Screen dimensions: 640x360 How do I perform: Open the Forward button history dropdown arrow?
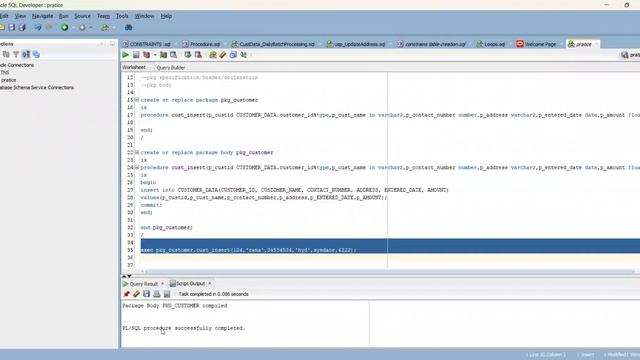point(91,28)
